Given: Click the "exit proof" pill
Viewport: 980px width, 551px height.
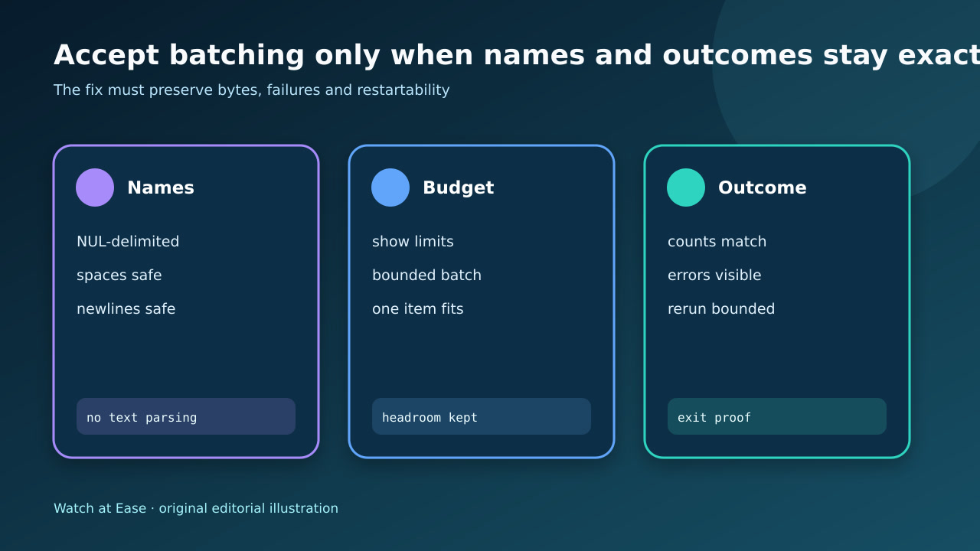Looking at the screenshot, I should (777, 416).
